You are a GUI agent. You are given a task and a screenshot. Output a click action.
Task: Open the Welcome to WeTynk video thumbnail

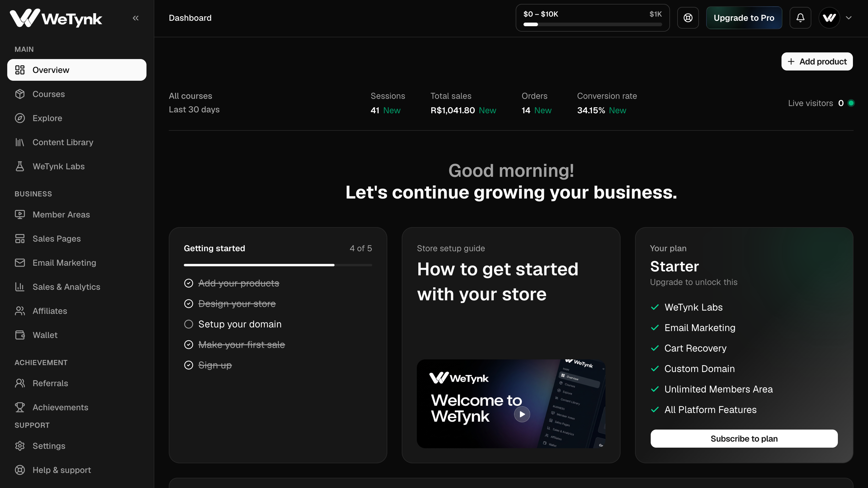click(511, 403)
